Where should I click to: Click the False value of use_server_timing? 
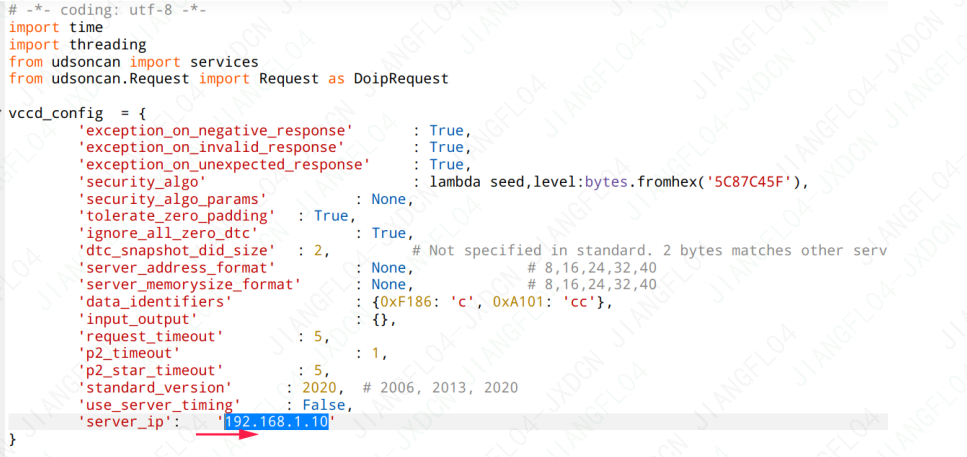(327, 405)
